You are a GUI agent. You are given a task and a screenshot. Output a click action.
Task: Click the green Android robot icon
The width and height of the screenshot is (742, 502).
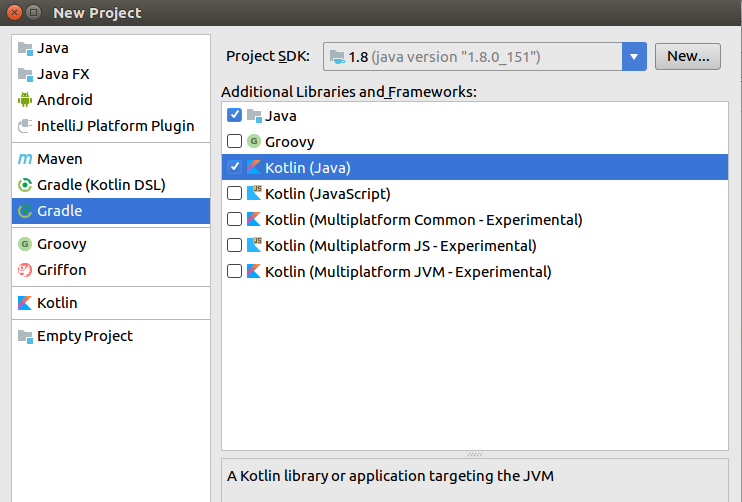[25, 100]
